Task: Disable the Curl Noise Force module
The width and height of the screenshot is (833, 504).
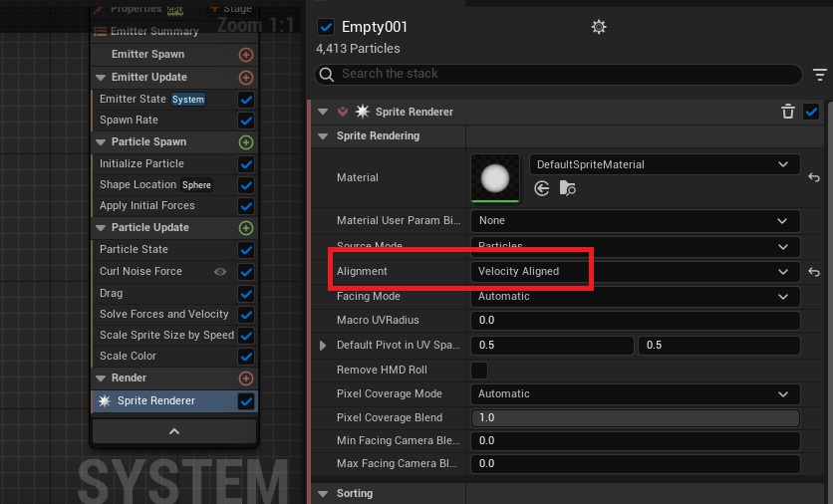Action: tap(246, 272)
